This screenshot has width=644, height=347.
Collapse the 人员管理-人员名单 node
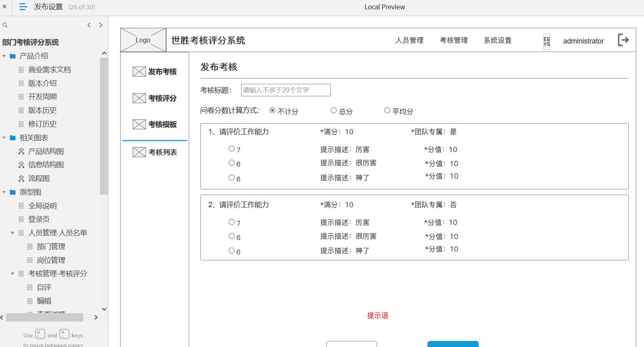click(13, 233)
